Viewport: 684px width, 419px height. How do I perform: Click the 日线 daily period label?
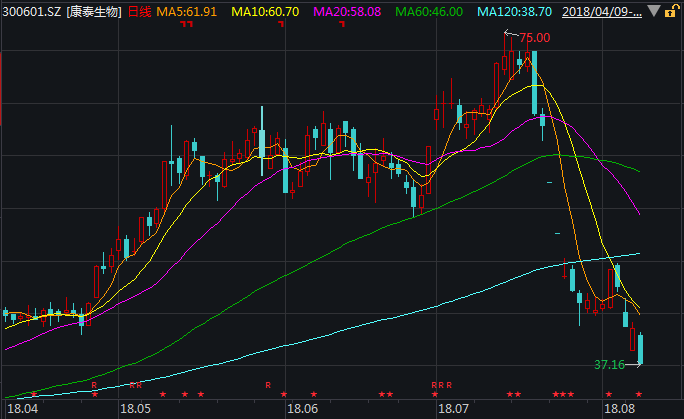point(139,12)
